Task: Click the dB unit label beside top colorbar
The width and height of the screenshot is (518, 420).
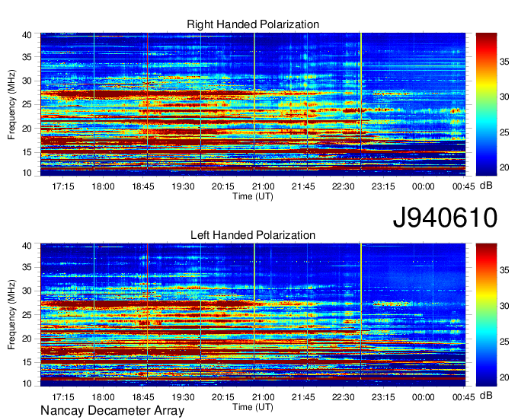Action: (x=486, y=186)
